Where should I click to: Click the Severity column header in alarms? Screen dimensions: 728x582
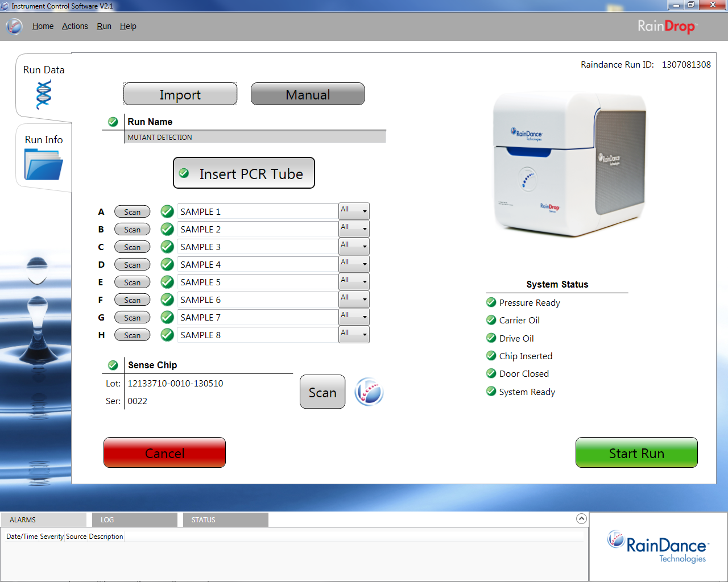point(52,536)
